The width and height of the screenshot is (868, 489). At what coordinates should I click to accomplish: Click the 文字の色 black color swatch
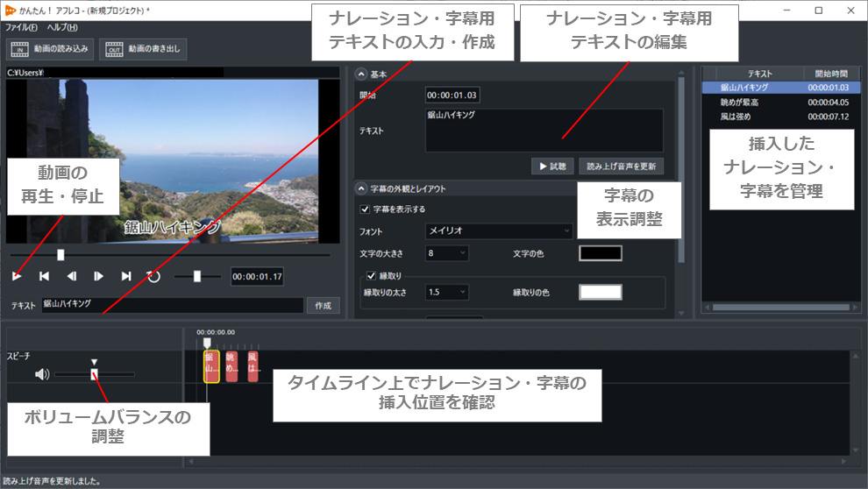coord(600,253)
